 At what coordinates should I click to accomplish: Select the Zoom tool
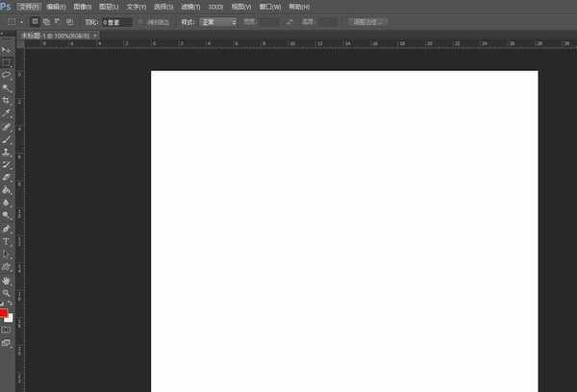coord(6,292)
